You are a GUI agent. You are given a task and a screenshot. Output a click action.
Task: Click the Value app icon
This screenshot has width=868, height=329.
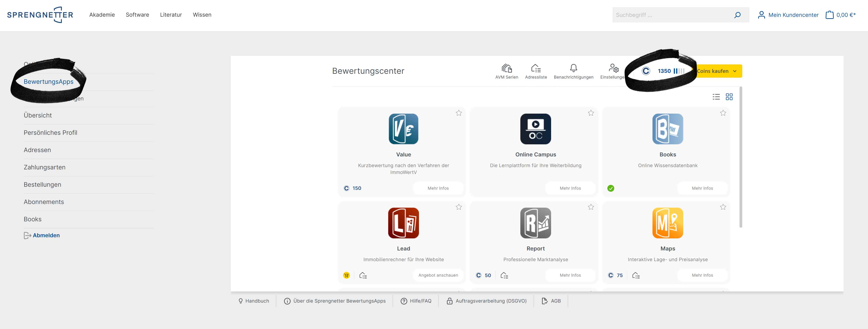click(x=403, y=129)
